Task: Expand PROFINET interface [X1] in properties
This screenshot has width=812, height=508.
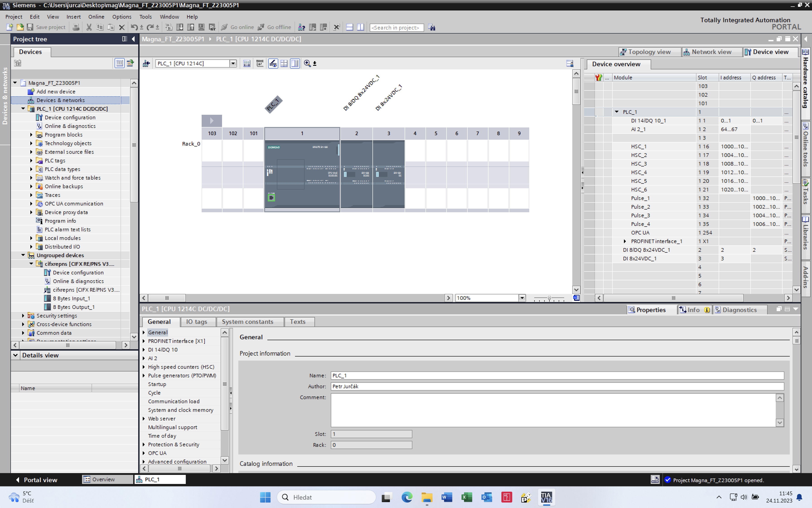Action: coord(144,341)
